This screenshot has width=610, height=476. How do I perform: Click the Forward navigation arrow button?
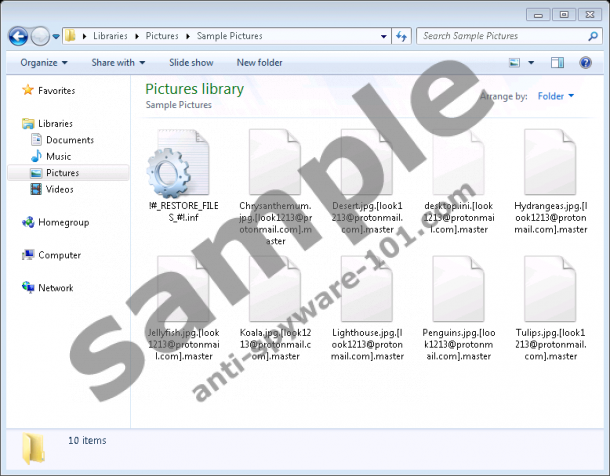[40, 36]
